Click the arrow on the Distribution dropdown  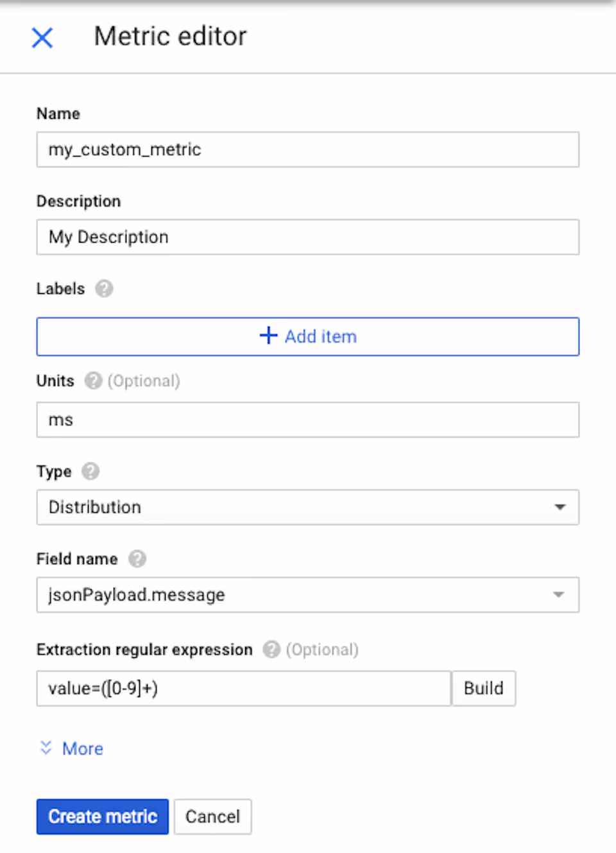[560, 507]
